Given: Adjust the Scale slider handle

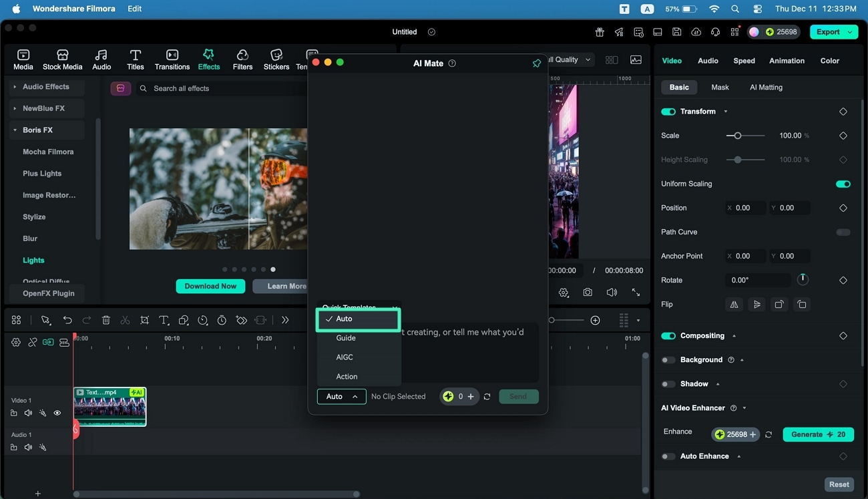Looking at the screenshot, I should [x=737, y=136].
